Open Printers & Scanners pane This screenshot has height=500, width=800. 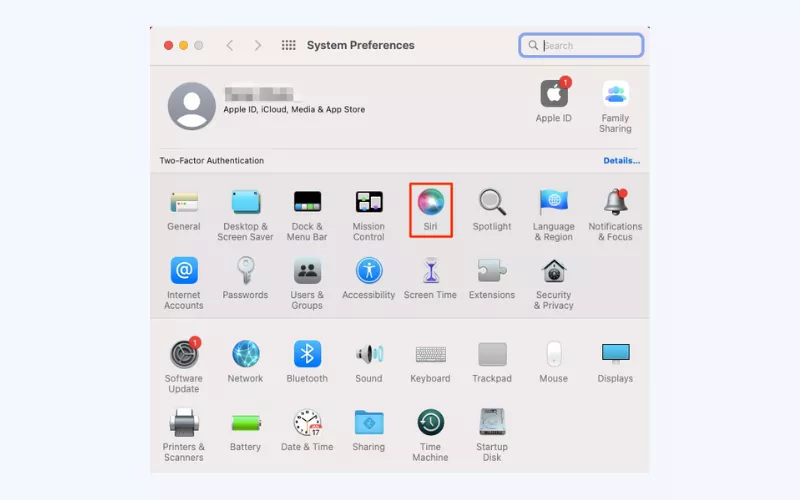(x=184, y=435)
